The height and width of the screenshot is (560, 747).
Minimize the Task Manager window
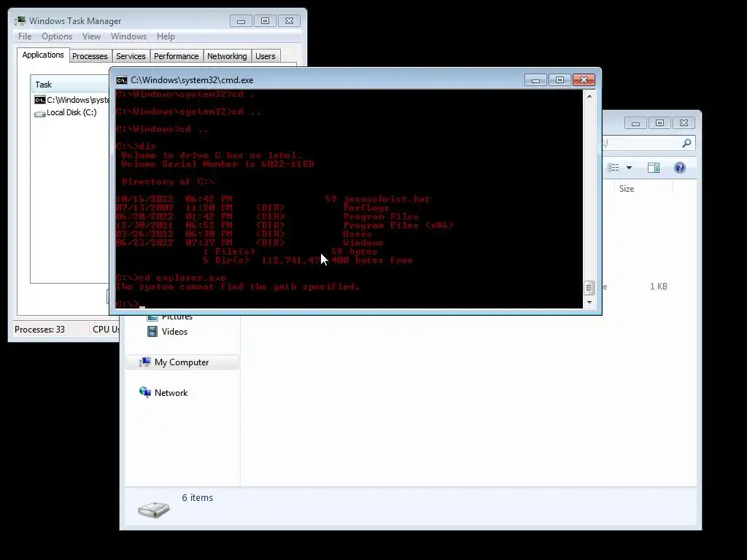241,21
